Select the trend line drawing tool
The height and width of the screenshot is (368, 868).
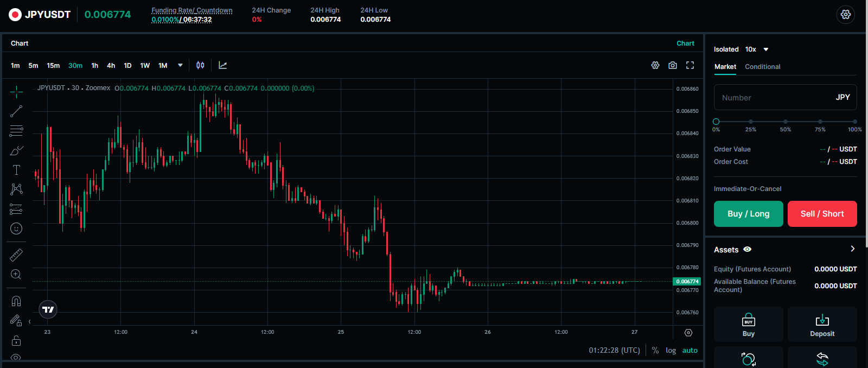coord(16,111)
